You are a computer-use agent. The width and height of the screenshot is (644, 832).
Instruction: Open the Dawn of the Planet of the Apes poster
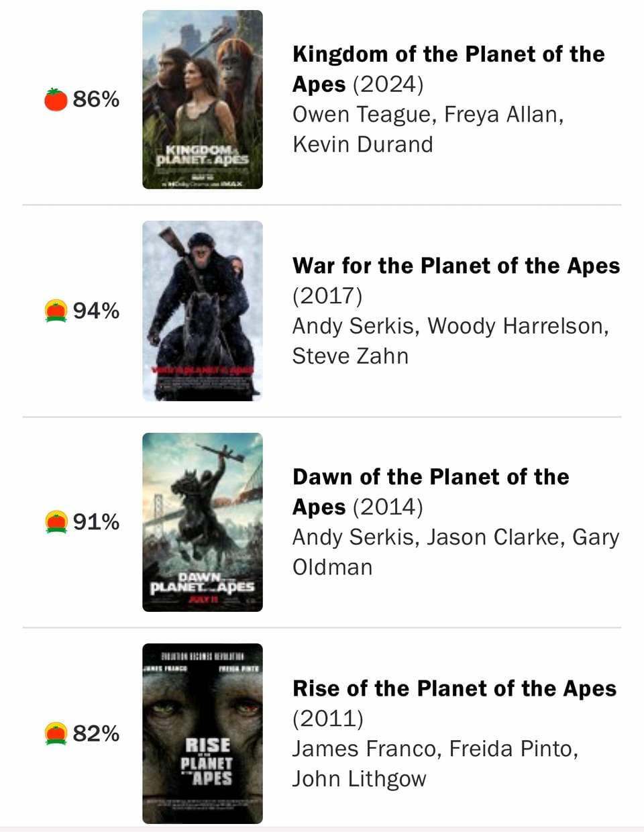point(203,522)
